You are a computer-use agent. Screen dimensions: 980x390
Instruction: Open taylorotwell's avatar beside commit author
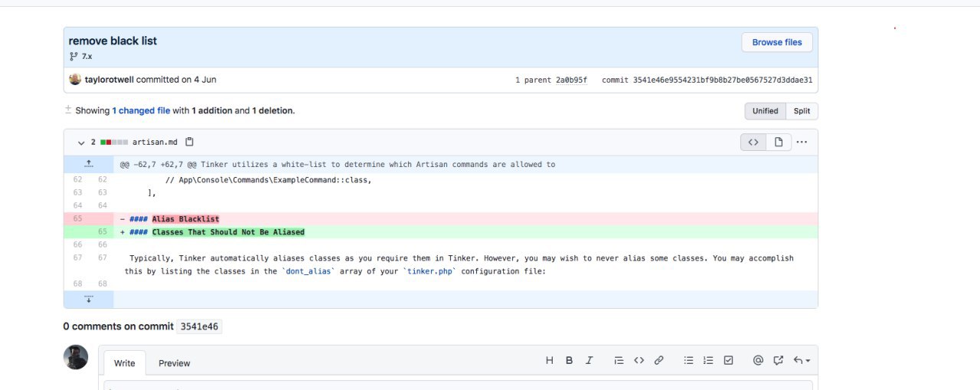point(75,80)
